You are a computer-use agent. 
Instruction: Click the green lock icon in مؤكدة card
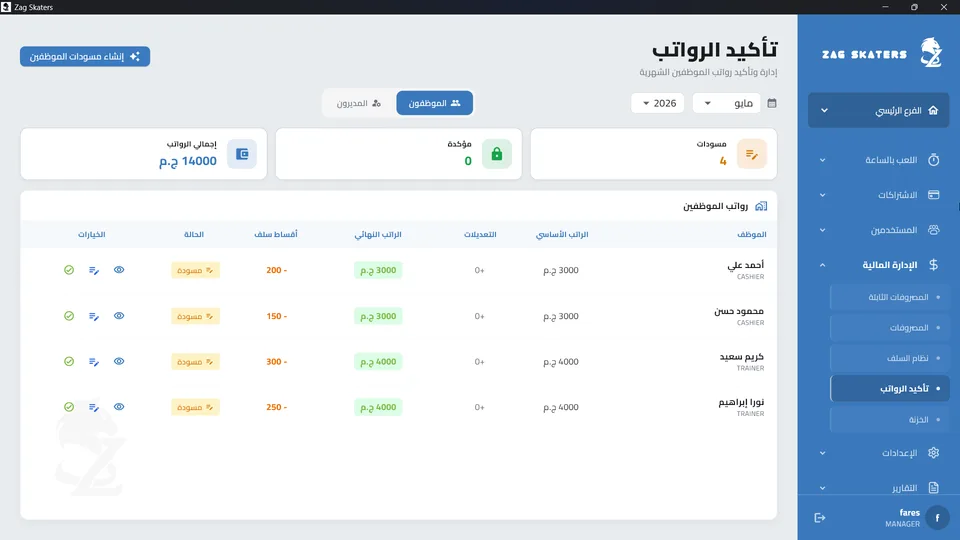click(497, 154)
